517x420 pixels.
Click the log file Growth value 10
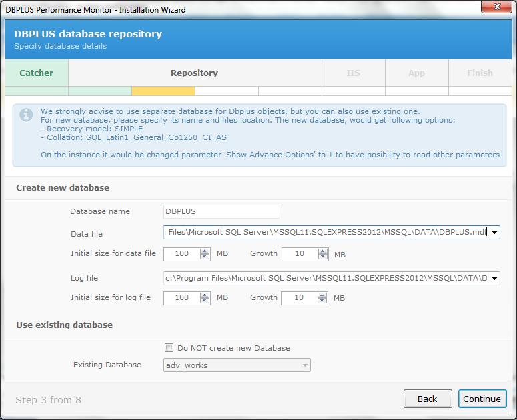[x=299, y=298]
